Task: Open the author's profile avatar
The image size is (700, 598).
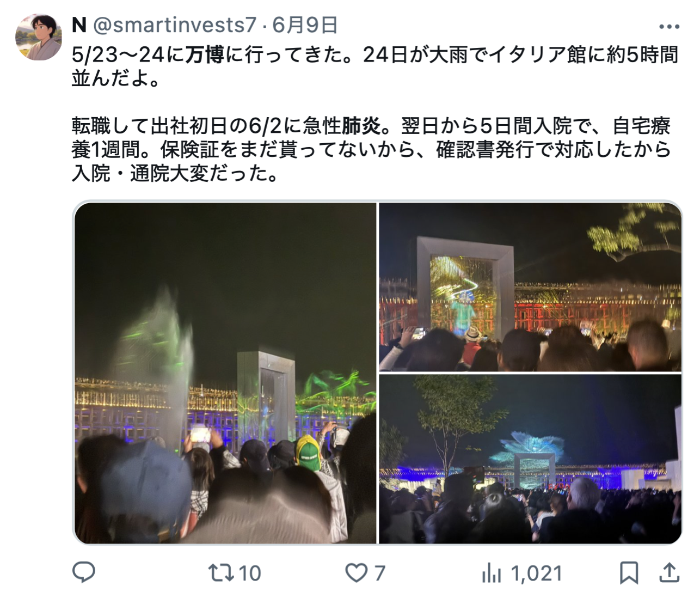Action: click(x=38, y=37)
